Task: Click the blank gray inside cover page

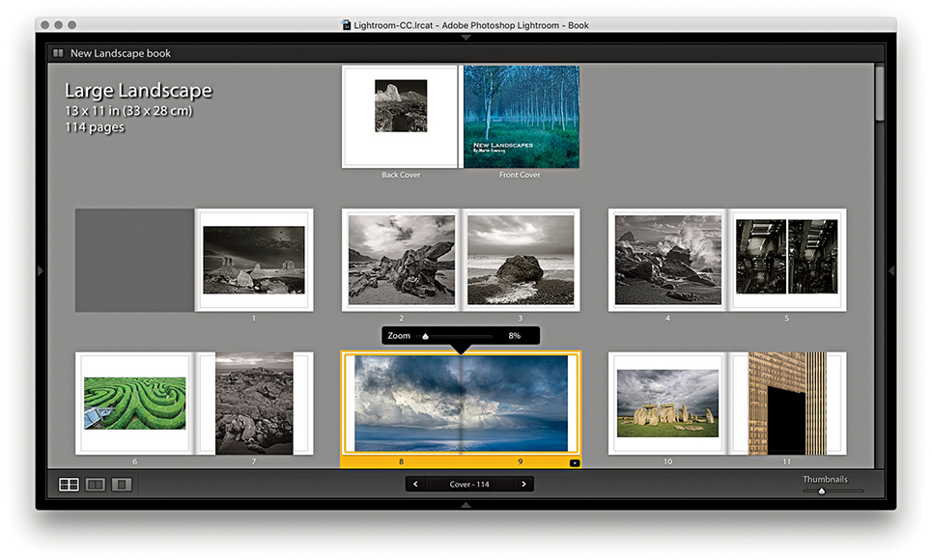Action: (134, 260)
